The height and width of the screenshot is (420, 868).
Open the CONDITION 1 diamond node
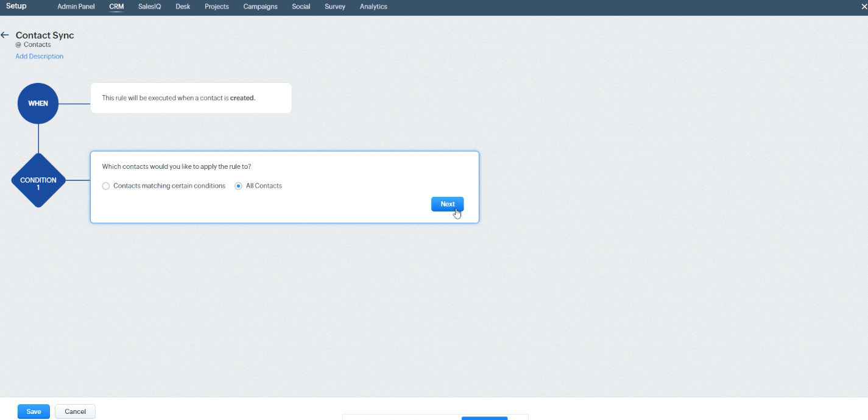click(38, 181)
